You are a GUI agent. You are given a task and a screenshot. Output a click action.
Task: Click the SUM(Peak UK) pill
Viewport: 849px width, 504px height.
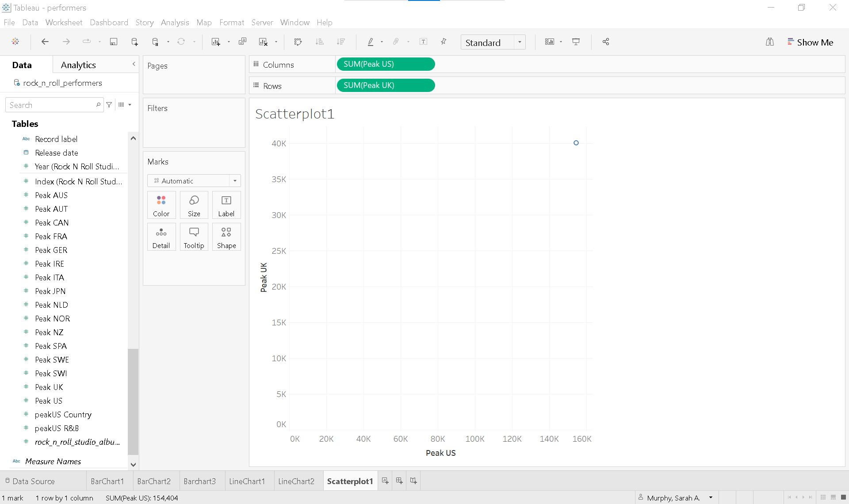pyautogui.click(x=386, y=85)
